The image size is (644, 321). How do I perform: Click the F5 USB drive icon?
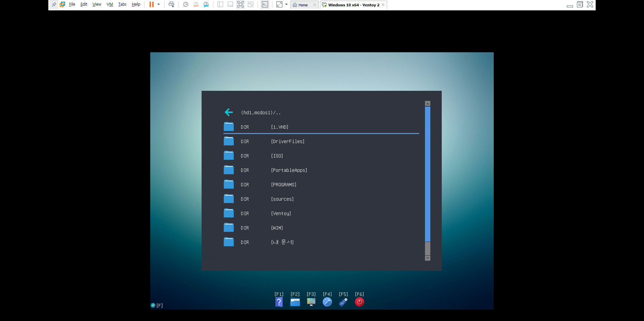pos(343,302)
